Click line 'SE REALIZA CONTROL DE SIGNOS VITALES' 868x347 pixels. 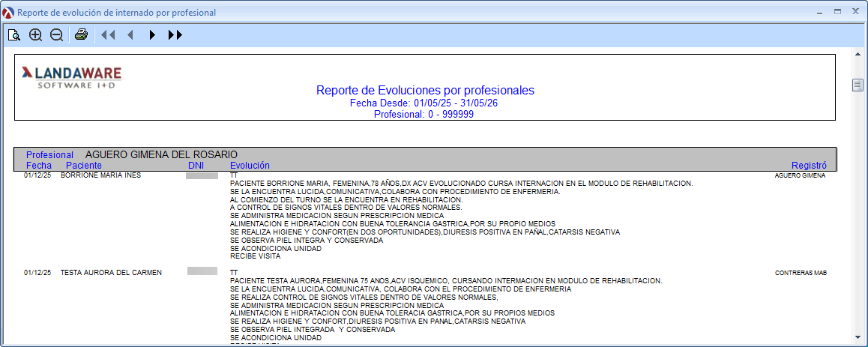[x=364, y=297]
